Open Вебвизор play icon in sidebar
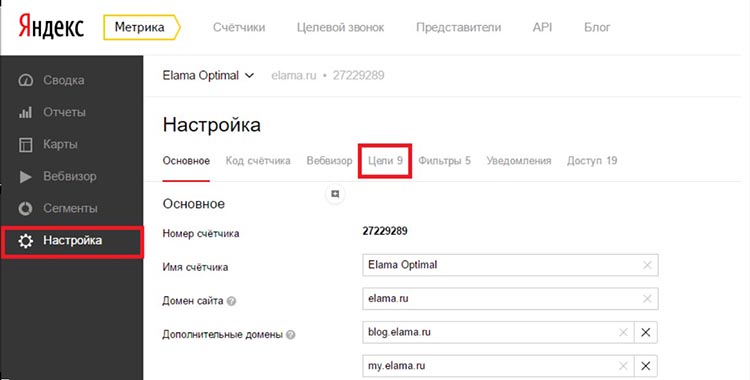The image size is (750, 380). [x=25, y=177]
